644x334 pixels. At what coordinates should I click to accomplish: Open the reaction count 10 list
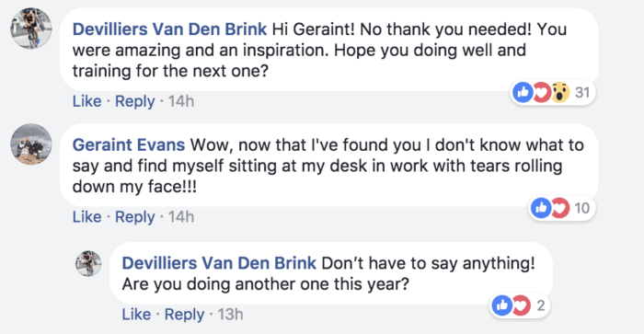(582, 208)
